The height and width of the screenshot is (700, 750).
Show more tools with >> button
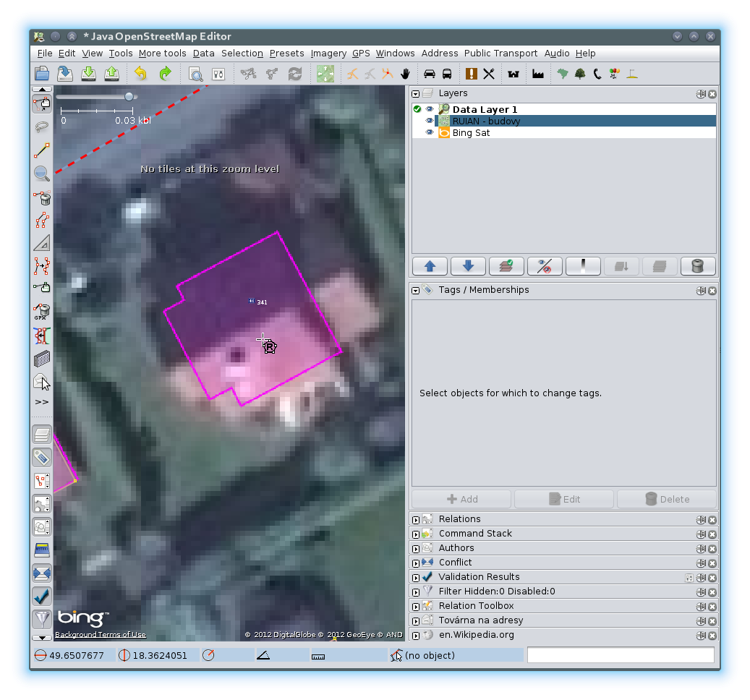coord(42,402)
